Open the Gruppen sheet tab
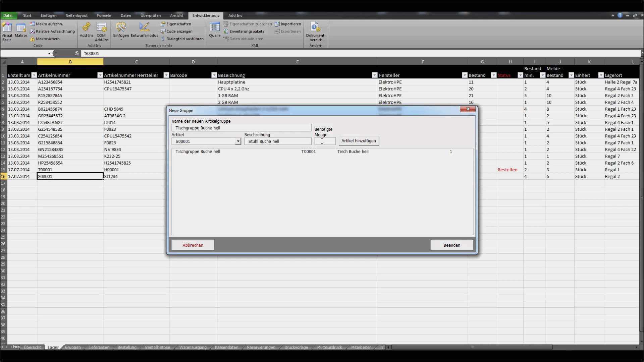This screenshot has width=644, height=362. click(x=72, y=348)
